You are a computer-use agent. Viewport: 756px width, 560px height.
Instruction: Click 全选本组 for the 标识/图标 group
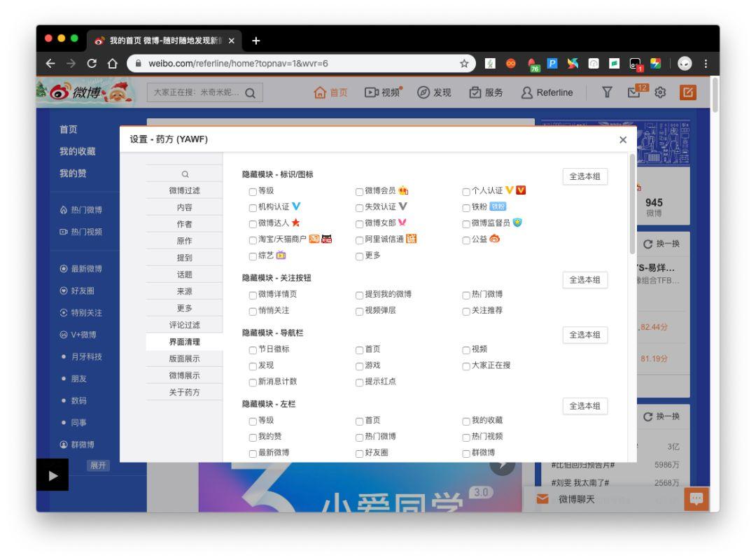pos(585,176)
